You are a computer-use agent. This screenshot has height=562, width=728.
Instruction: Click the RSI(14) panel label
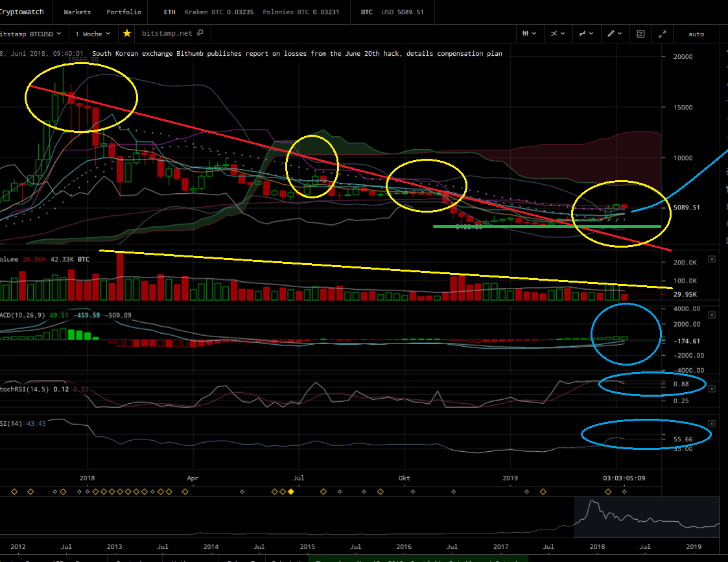pyautogui.click(x=11, y=424)
